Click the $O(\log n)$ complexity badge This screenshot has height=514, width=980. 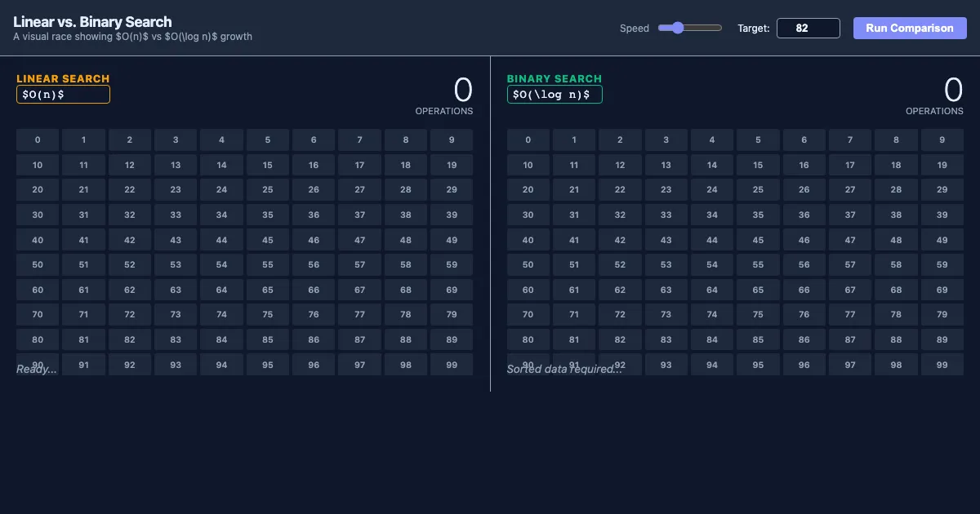(555, 95)
